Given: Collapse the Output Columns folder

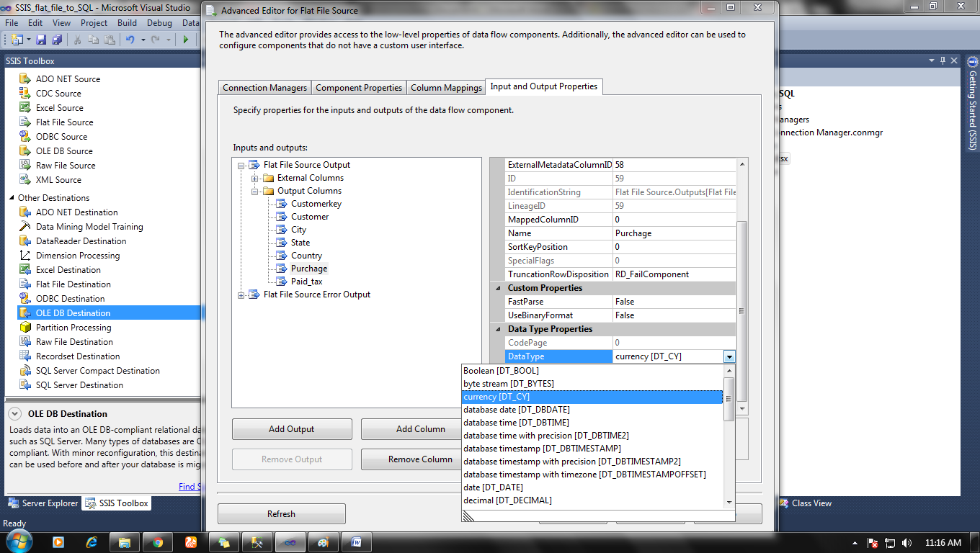Looking at the screenshot, I should click(254, 191).
